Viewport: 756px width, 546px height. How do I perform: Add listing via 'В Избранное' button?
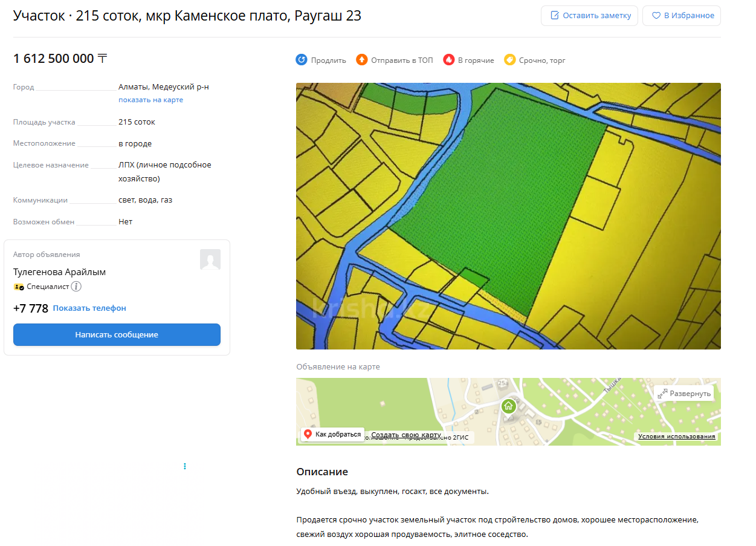[682, 16]
